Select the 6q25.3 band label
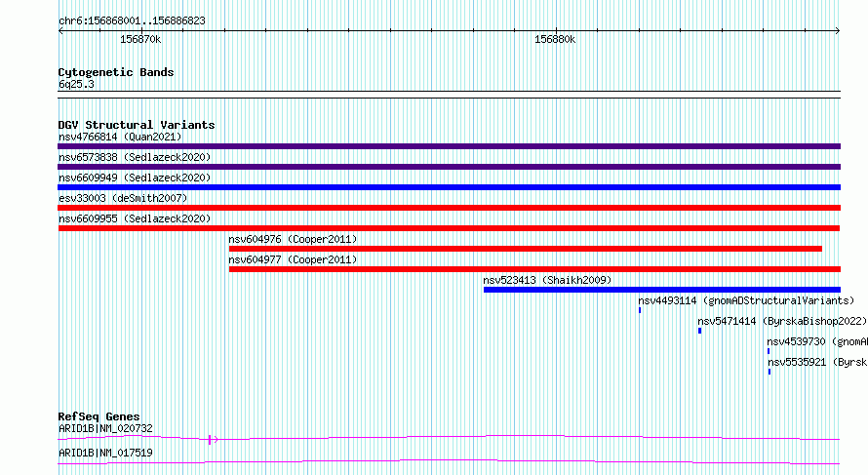 click(76, 84)
